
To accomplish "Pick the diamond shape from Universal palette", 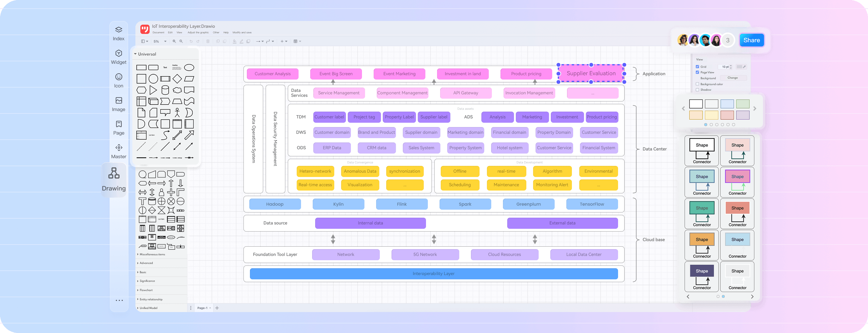I will tap(177, 79).
